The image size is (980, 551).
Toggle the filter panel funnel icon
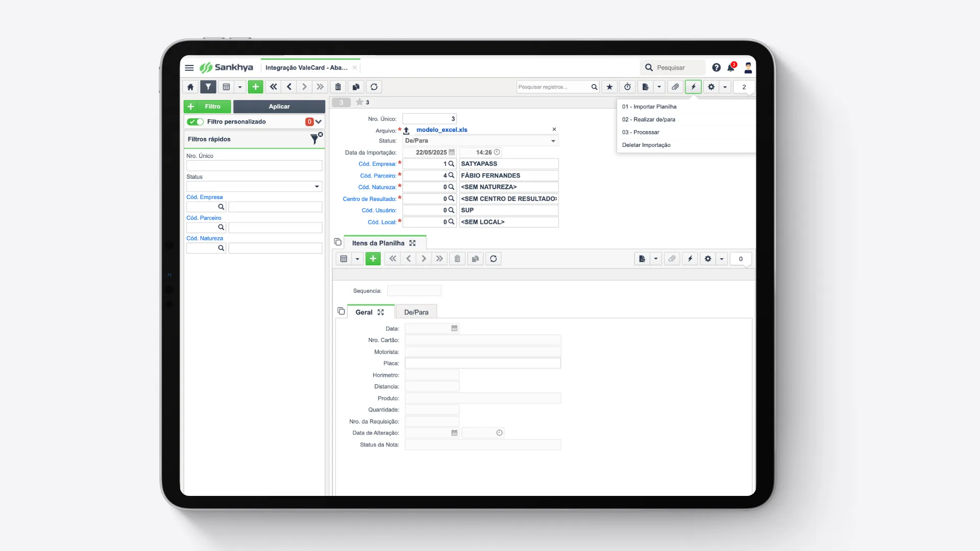point(208,87)
